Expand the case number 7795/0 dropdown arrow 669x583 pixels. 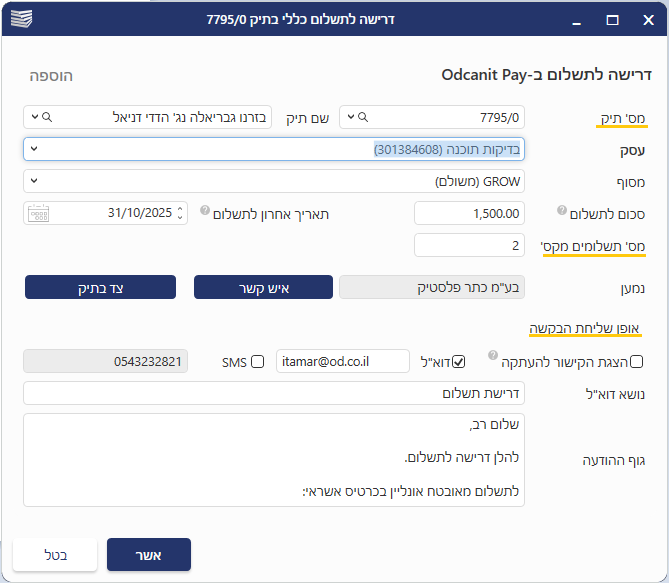pyautogui.click(x=349, y=118)
